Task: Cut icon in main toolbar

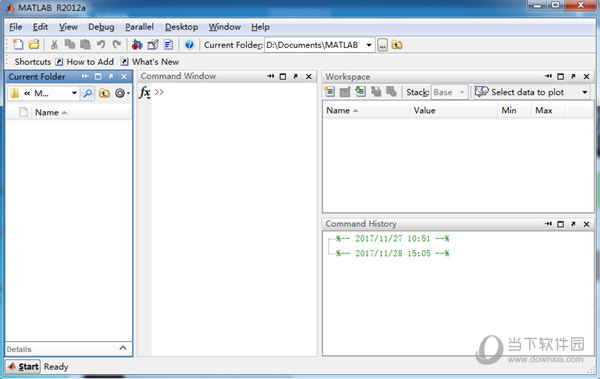Action: coord(54,45)
